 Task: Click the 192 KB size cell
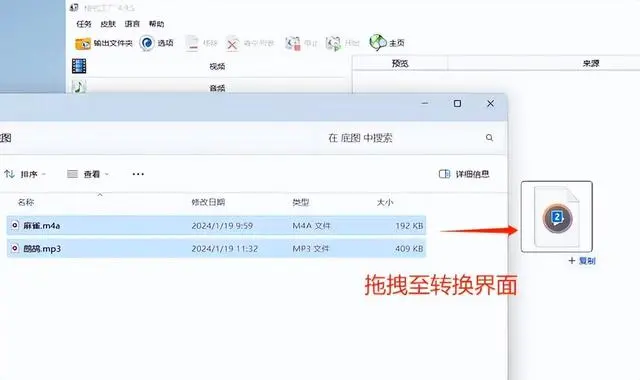pos(409,226)
